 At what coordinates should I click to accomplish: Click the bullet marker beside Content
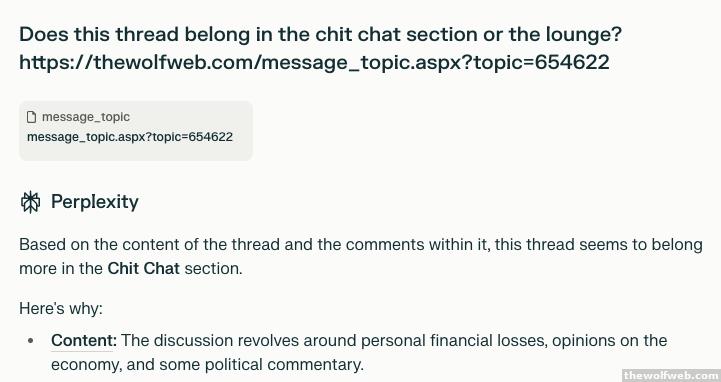(31, 341)
